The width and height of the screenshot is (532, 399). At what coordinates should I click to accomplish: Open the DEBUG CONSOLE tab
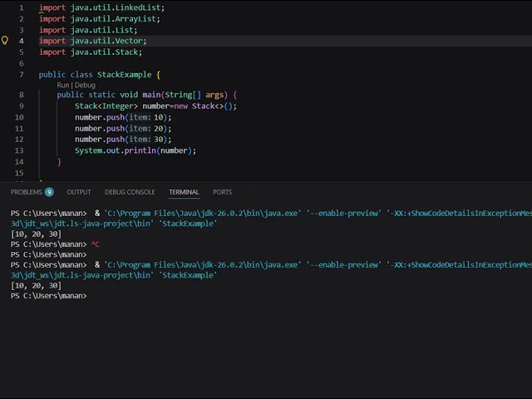click(x=130, y=192)
